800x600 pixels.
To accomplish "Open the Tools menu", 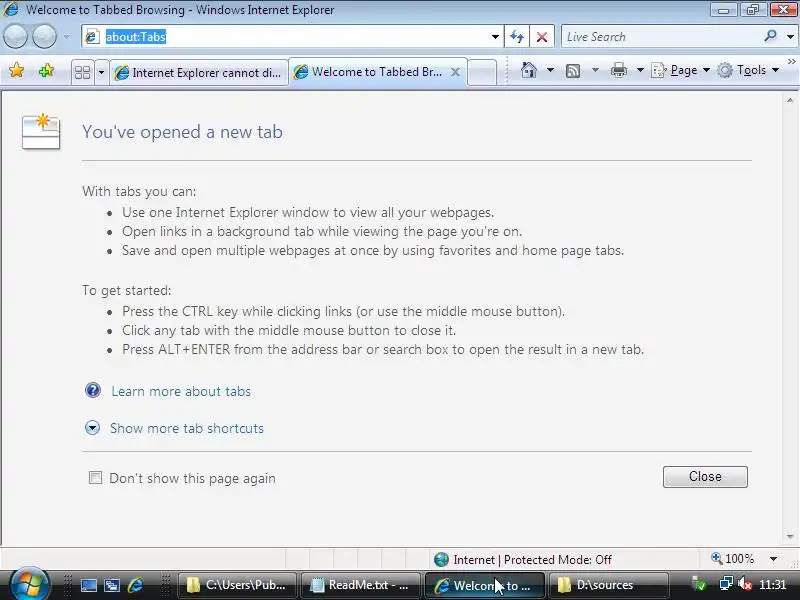I will coord(748,70).
